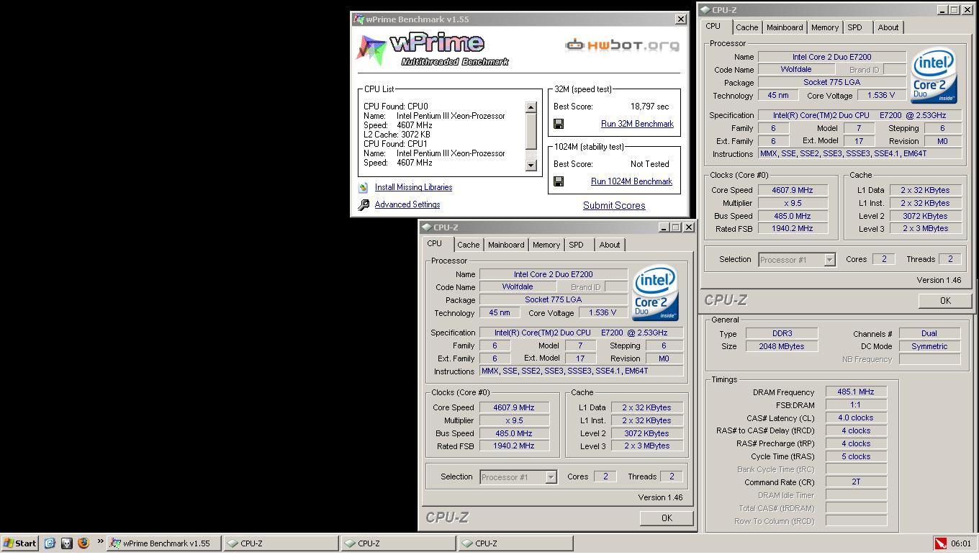
Task: Open the Start menu
Action: click(19, 543)
